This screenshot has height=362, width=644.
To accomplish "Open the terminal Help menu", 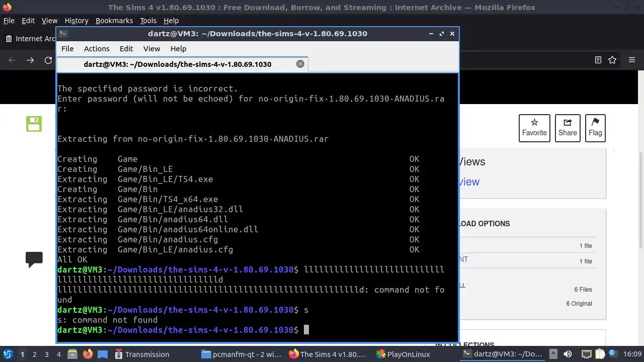I will tap(179, 49).
